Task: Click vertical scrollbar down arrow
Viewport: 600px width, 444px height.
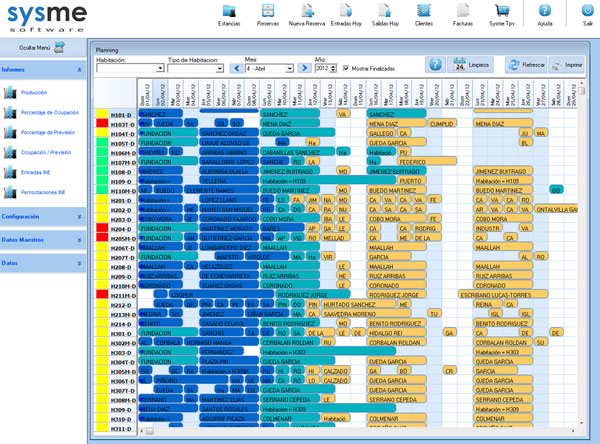Action: [x=582, y=423]
